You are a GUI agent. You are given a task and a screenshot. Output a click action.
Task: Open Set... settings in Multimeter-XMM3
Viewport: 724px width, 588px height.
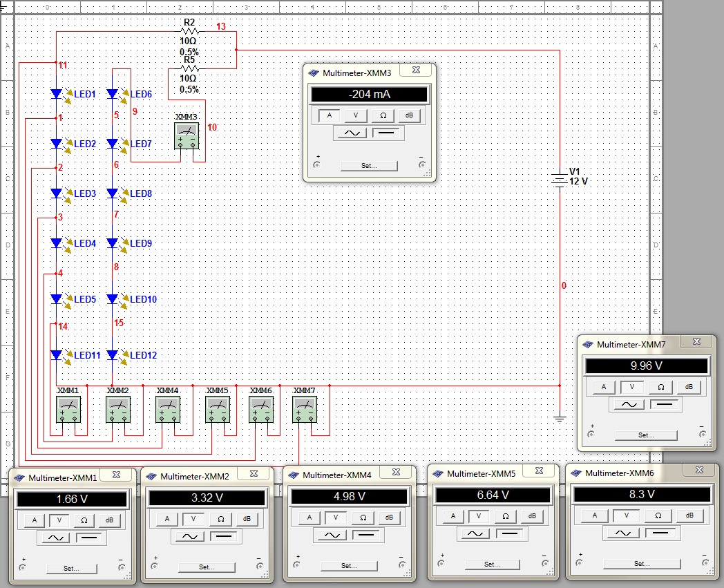(369, 166)
